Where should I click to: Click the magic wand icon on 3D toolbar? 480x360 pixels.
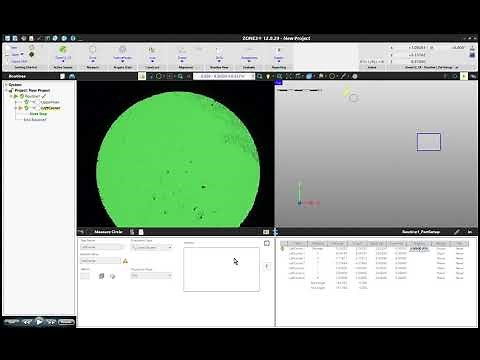click(x=343, y=76)
